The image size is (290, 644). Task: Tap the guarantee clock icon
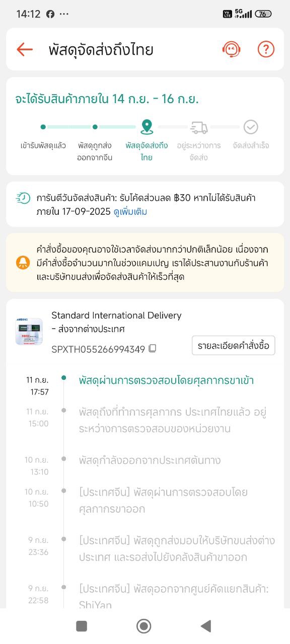coord(23,198)
